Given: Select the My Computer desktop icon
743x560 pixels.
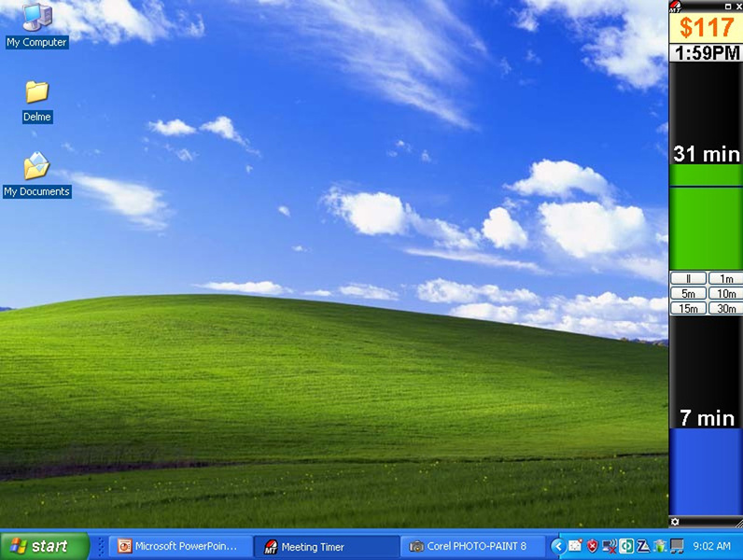Looking at the screenshot, I should click(36, 24).
